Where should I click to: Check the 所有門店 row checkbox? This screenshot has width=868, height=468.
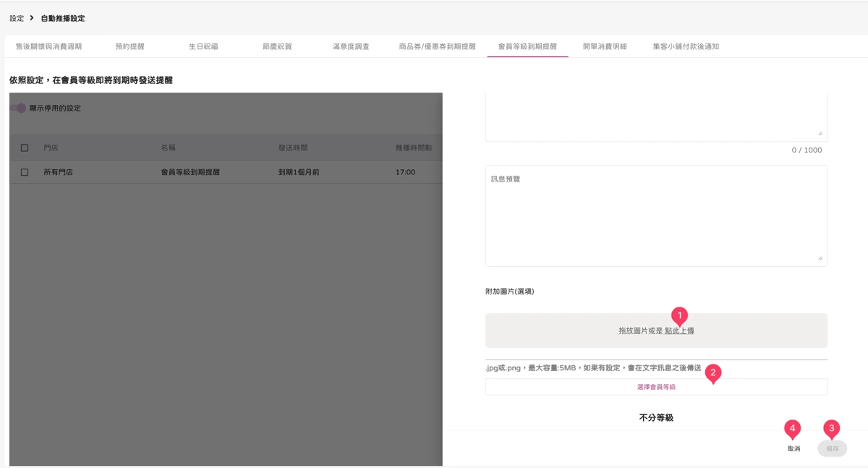pyautogui.click(x=25, y=172)
